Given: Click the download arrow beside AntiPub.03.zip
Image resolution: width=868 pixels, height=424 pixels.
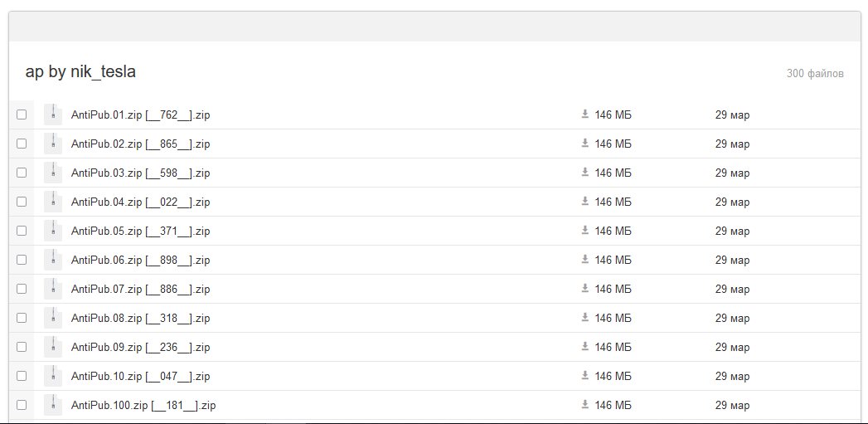Looking at the screenshot, I should 584,173.
